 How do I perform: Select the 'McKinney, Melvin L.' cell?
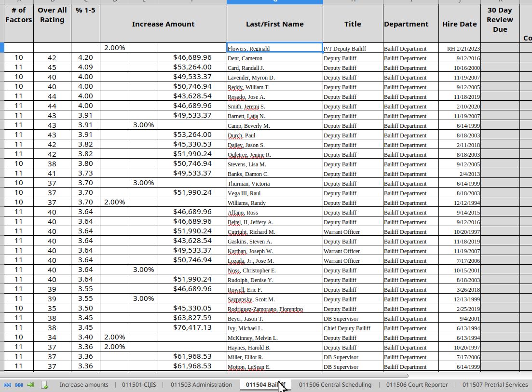coord(274,338)
